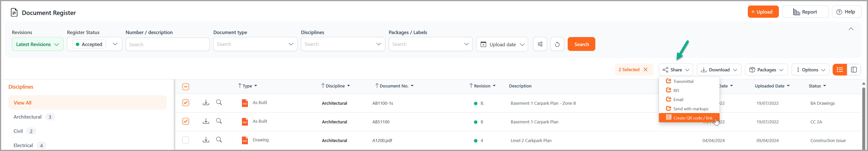This screenshot has height=151, width=868.
Task: Toggle the select-all header checkbox
Action: click(x=186, y=87)
